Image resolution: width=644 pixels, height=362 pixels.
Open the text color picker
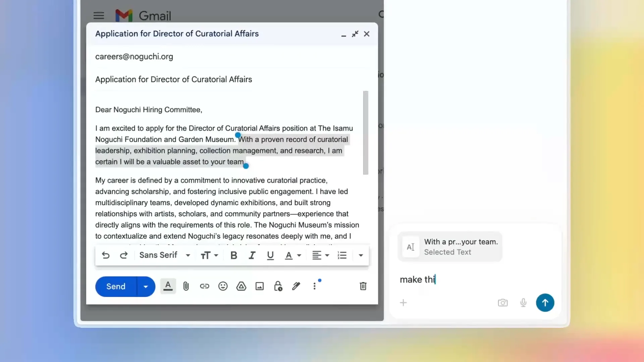tap(293, 255)
